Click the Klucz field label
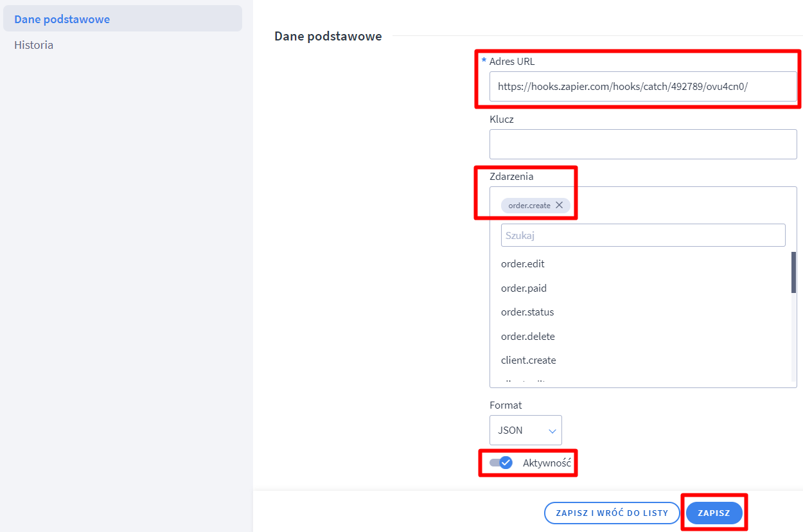Viewport: 803px width, 532px height. point(502,120)
